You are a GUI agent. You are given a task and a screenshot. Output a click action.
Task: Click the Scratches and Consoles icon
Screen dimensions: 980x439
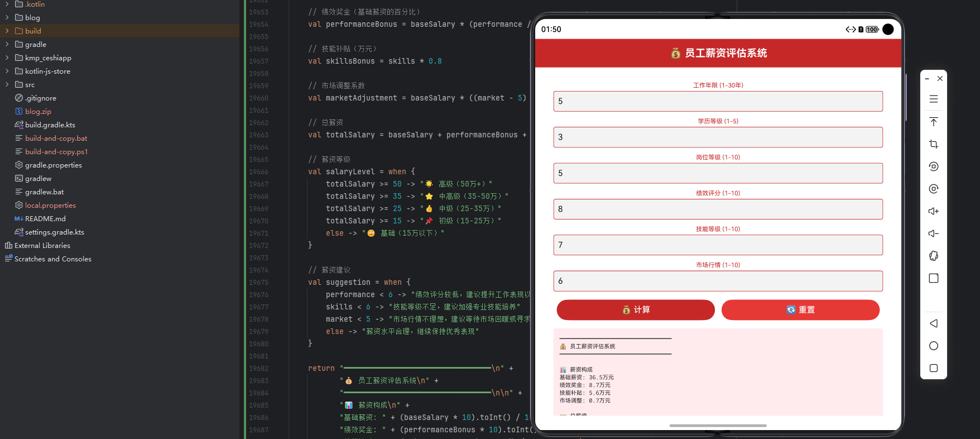8,259
